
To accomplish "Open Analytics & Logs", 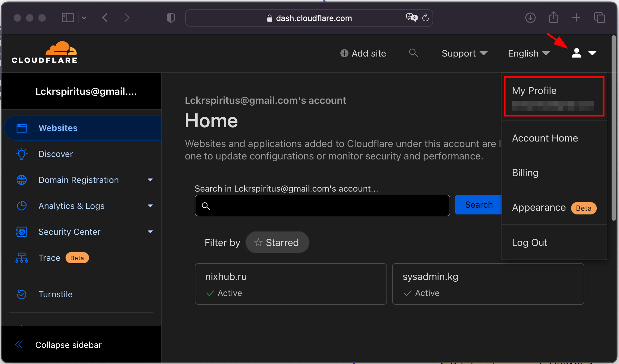I will tap(71, 206).
